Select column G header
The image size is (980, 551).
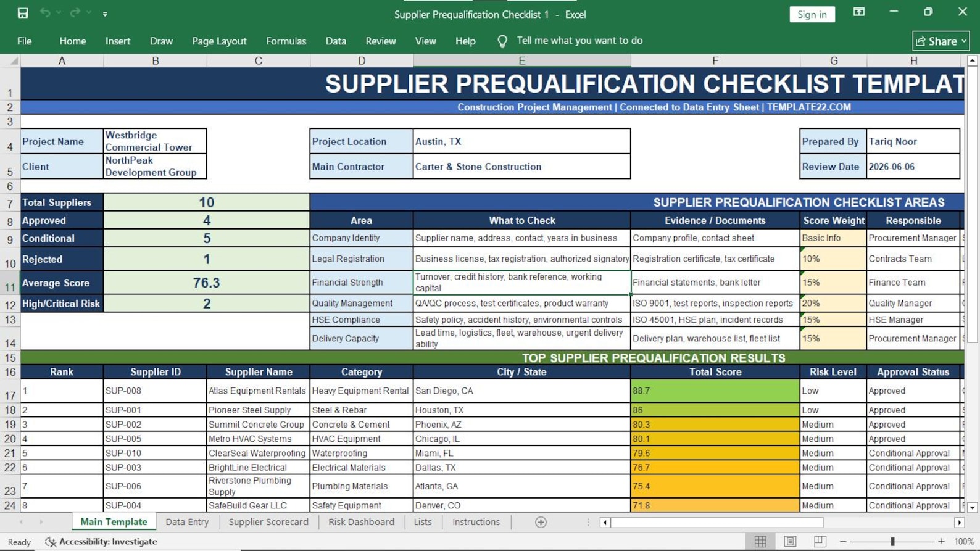[x=834, y=60]
